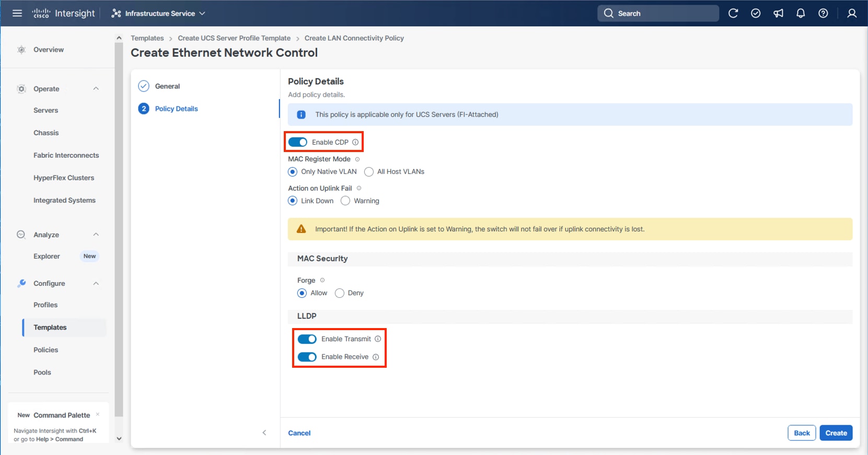
Task: Dismiss the Command Palette tip
Action: tap(98, 414)
